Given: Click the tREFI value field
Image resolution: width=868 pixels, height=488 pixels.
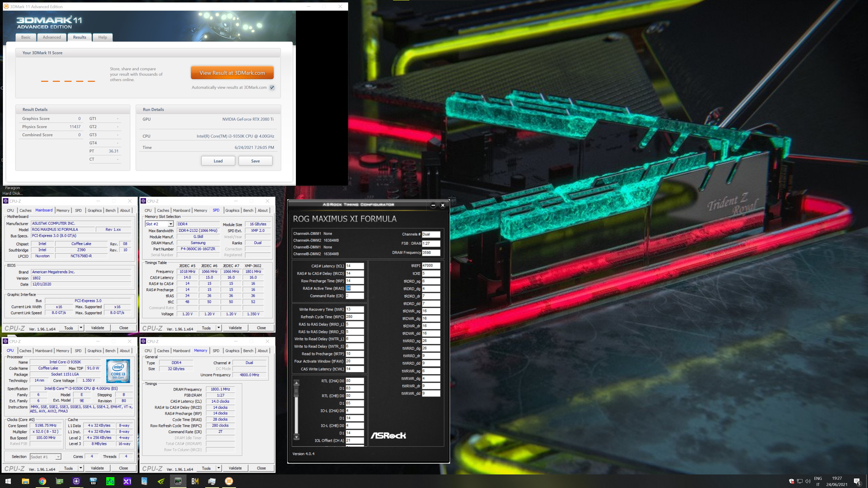Looking at the screenshot, I should (431, 265).
